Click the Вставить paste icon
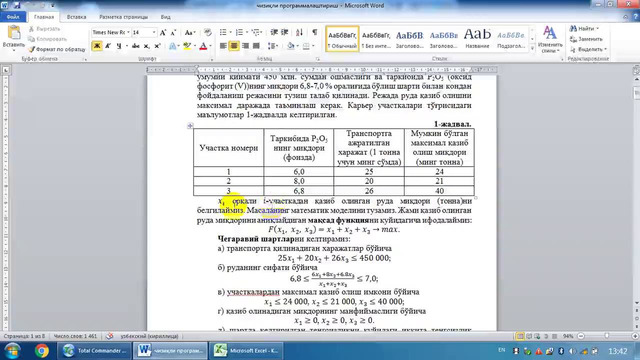This screenshot has width=640, height=360. tap(14, 33)
